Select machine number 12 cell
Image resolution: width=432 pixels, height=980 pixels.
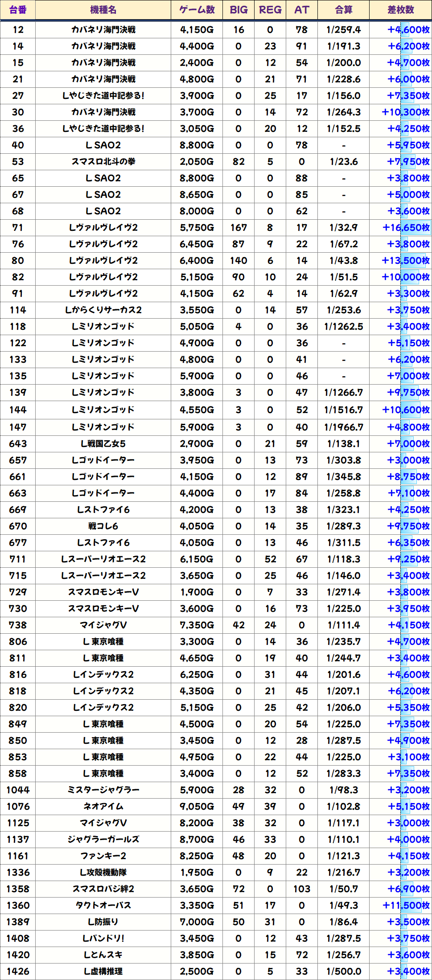point(18,30)
